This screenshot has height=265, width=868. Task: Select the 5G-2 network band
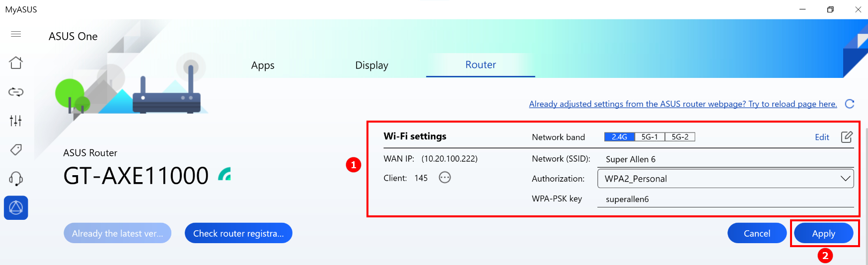coord(680,137)
